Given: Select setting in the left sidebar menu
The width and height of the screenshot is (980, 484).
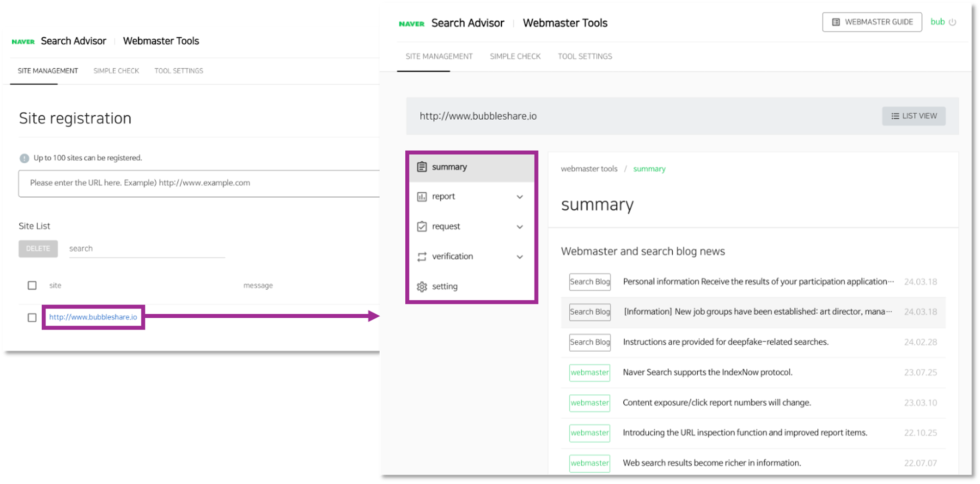Looking at the screenshot, I should 471,286.
